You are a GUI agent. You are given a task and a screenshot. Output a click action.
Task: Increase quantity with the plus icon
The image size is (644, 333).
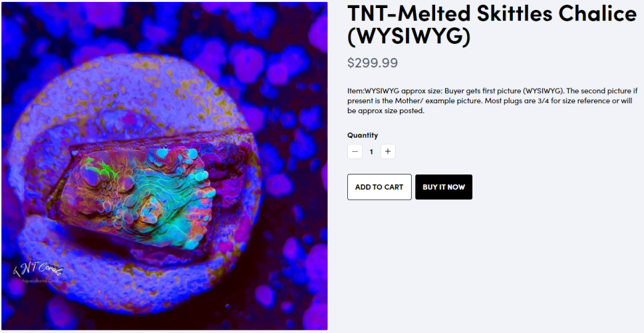click(388, 152)
